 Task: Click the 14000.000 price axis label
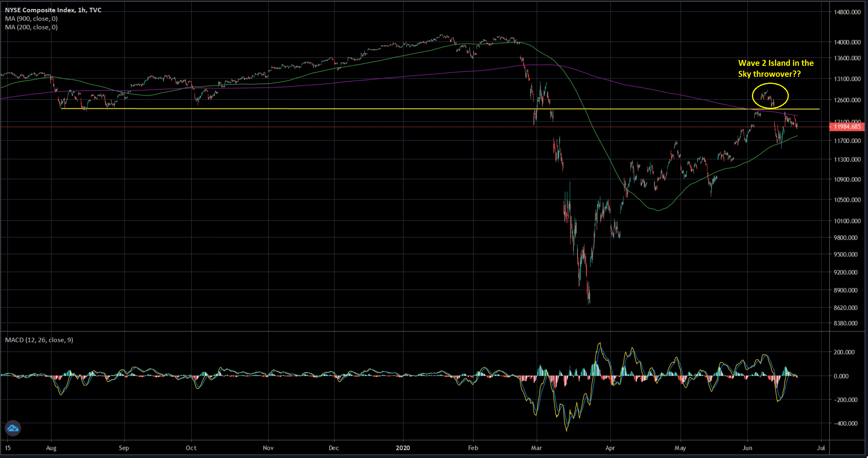[x=847, y=42]
